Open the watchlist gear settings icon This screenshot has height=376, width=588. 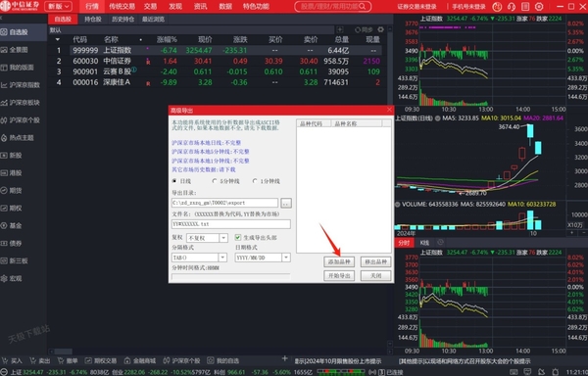click(x=381, y=29)
